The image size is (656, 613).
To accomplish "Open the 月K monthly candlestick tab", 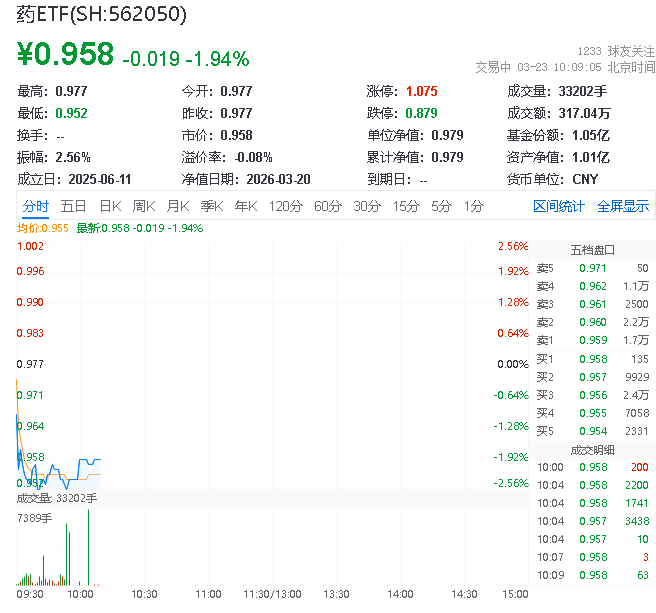I will coord(178,206).
